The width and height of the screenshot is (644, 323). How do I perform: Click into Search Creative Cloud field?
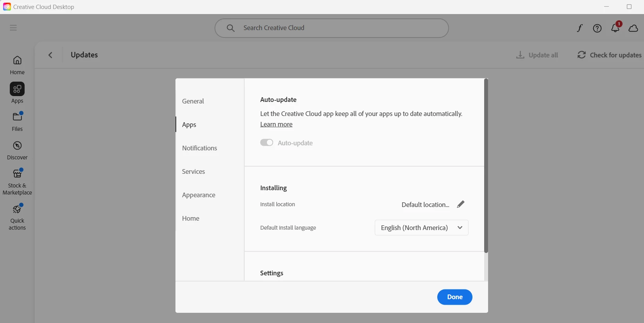pos(332,28)
